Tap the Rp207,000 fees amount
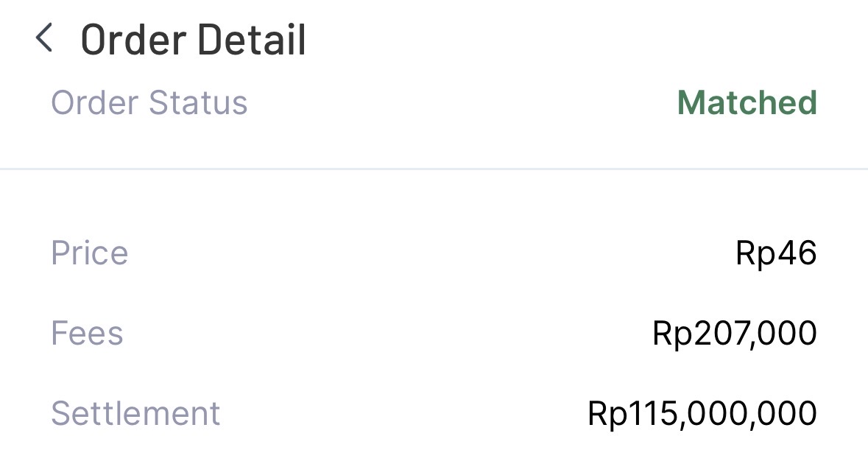Screen dimensions: 868x475 [x=734, y=333]
